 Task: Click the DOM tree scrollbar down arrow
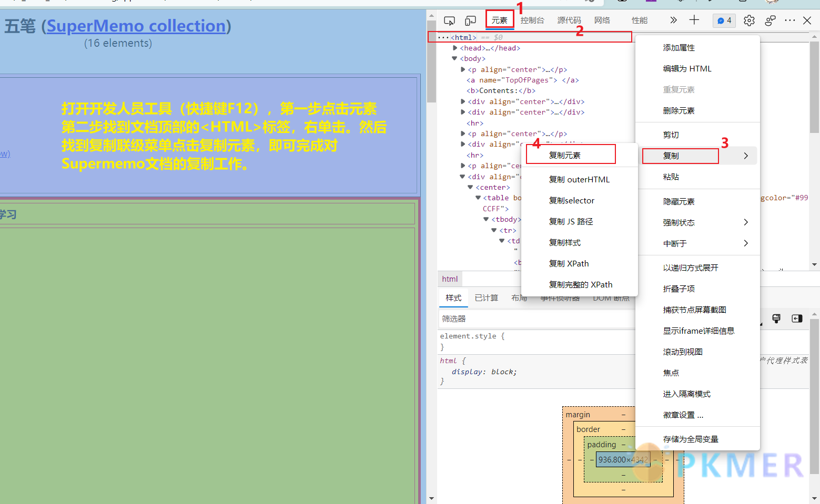coord(815,265)
